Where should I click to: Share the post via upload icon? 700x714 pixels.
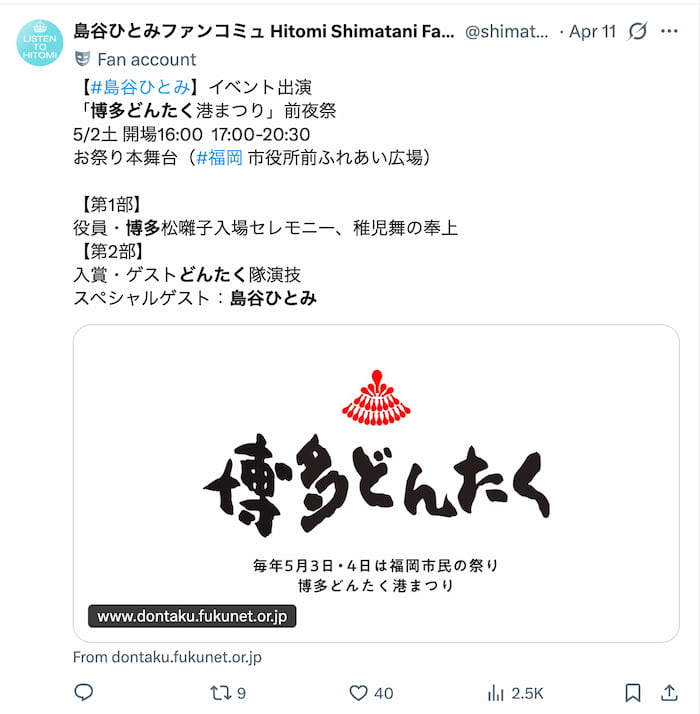pos(669,693)
